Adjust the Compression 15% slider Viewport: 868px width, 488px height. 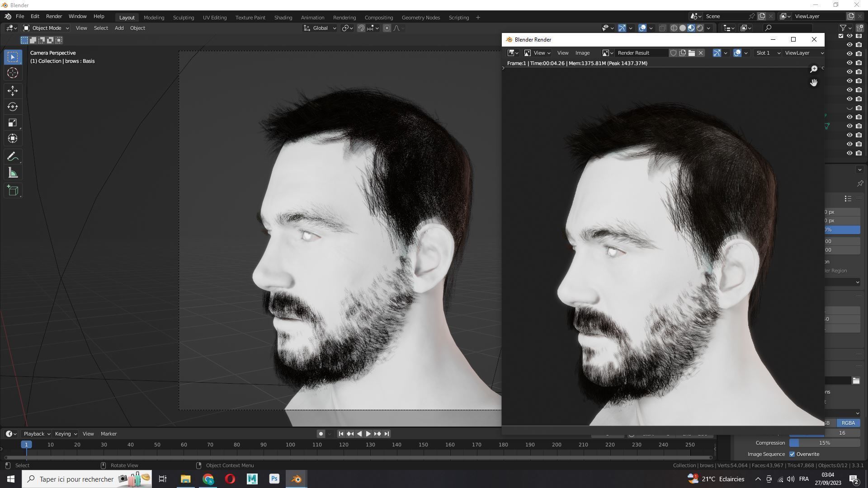click(825, 443)
